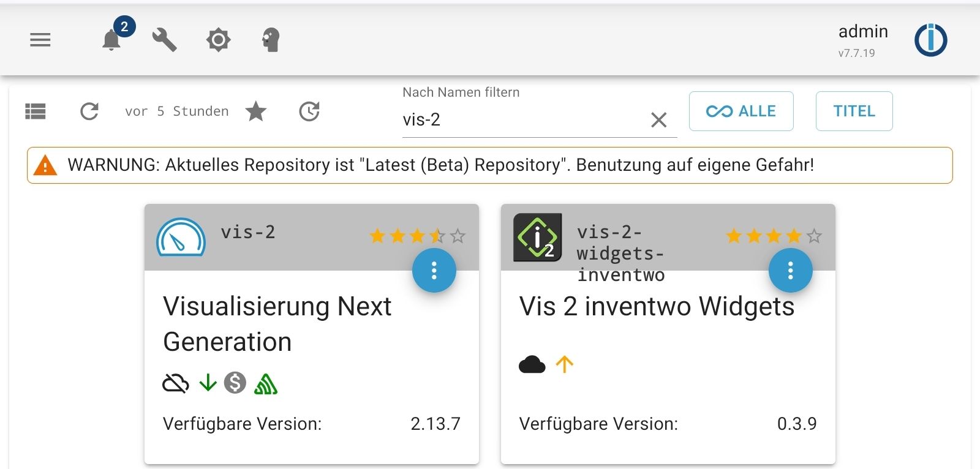
Task: Open vis-2 card options menu
Action: pos(434,270)
